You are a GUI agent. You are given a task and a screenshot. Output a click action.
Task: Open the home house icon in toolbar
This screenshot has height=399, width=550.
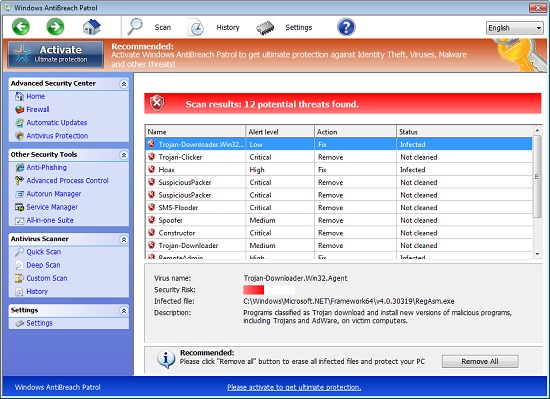click(x=92, y=27)
